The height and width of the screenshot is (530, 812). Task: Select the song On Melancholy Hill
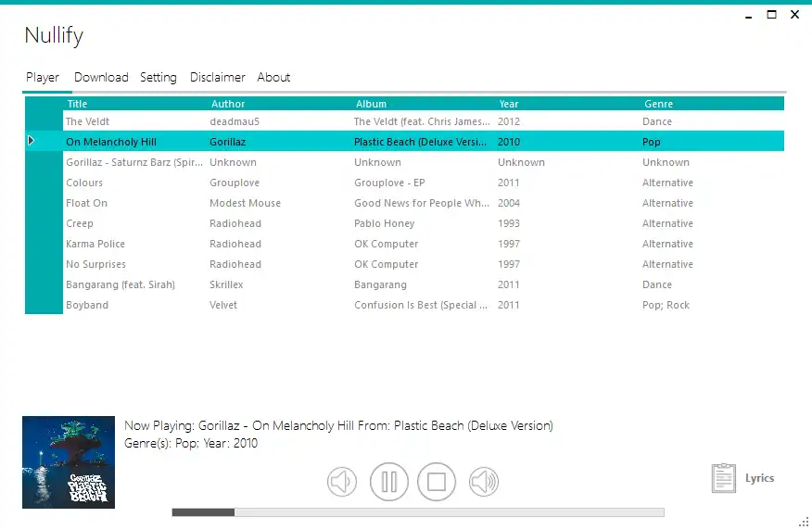pyautogui.click(x=111, y=142)
